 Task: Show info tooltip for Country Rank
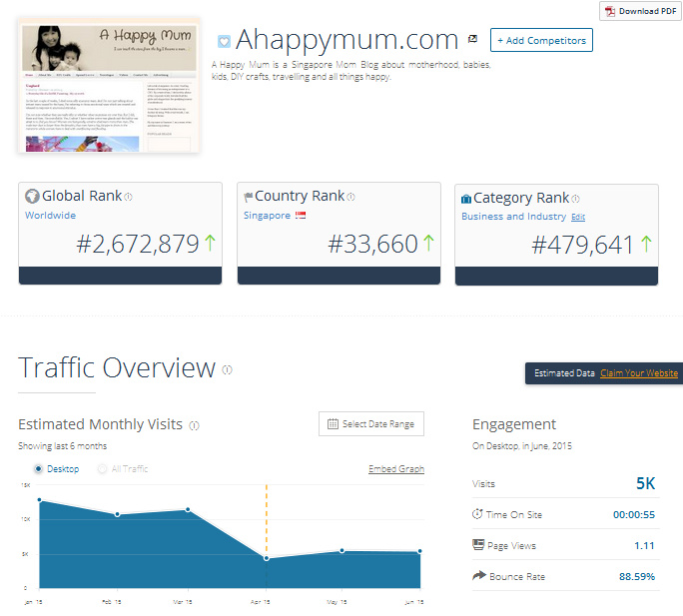(x=351, y=197)
